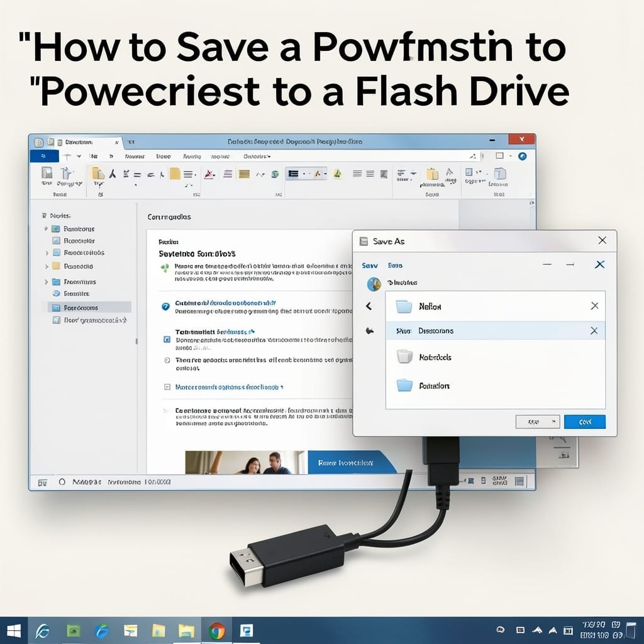Click the green-yellow triangle icon in ribbon

(338, 174)
